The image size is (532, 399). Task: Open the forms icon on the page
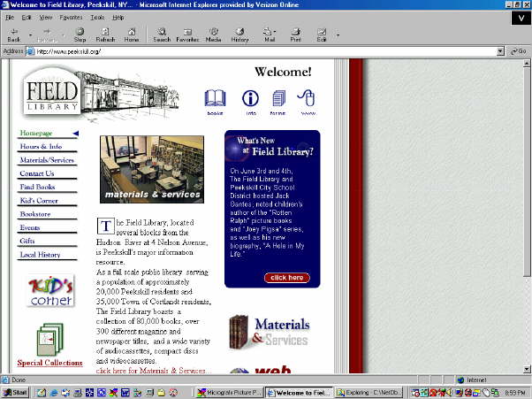pos(277,103)
